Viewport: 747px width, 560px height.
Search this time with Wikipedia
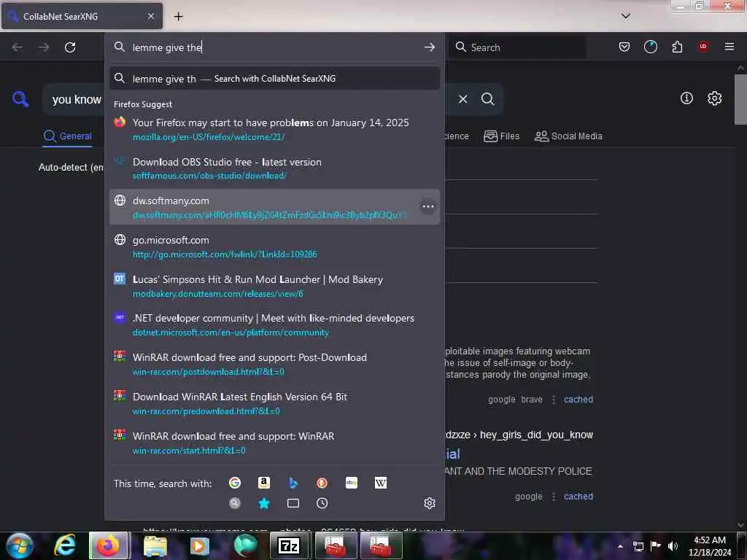click(x=381, y=483)
